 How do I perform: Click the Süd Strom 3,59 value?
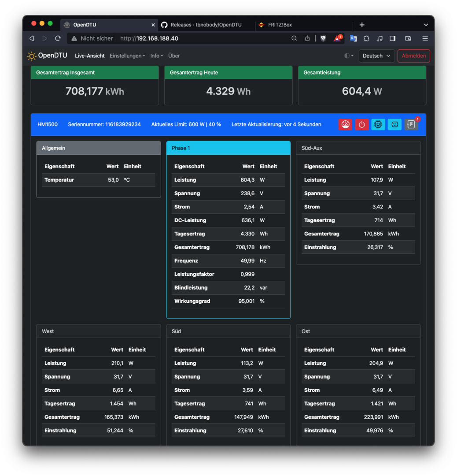248,390
